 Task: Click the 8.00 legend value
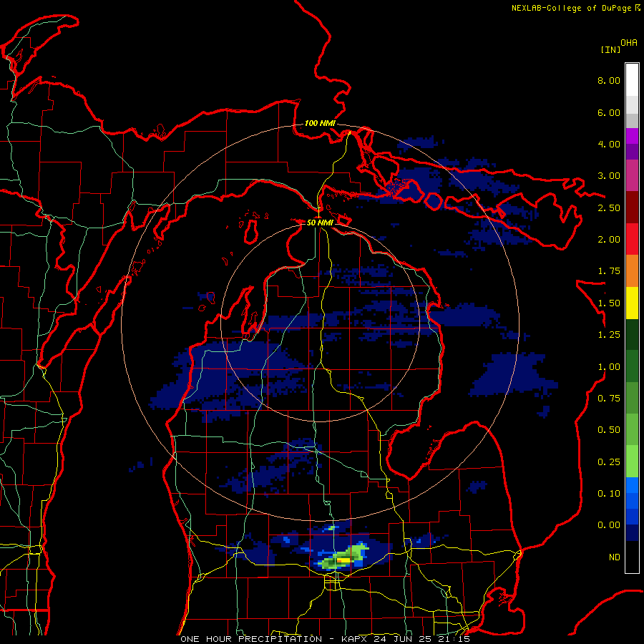(x=609, y=80)
